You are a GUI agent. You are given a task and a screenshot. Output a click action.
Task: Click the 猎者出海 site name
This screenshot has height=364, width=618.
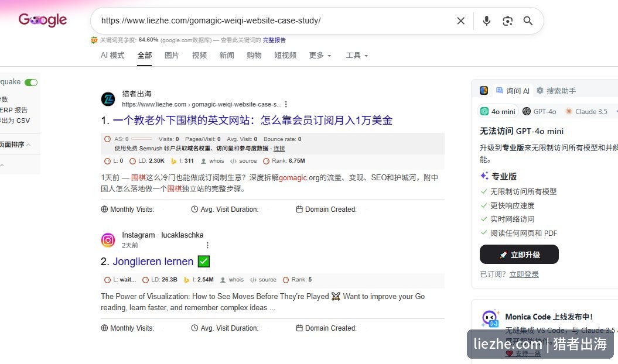(x=136, y=94)
